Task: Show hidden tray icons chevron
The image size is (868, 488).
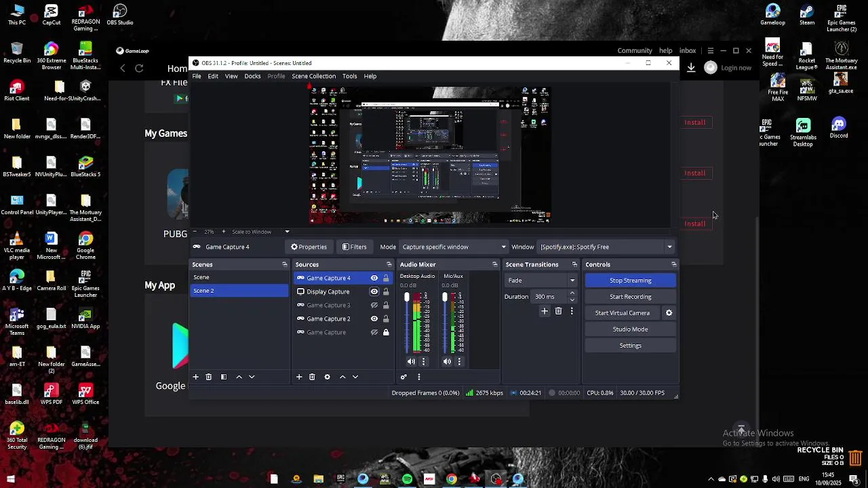Action: (x=711, y=479)
